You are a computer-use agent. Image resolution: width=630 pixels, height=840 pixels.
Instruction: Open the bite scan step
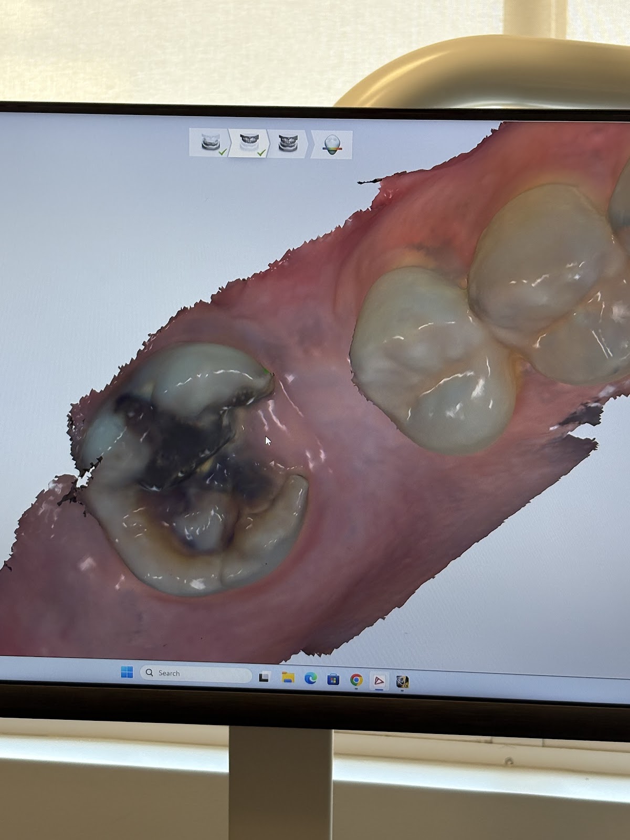(x=288, y=143)
